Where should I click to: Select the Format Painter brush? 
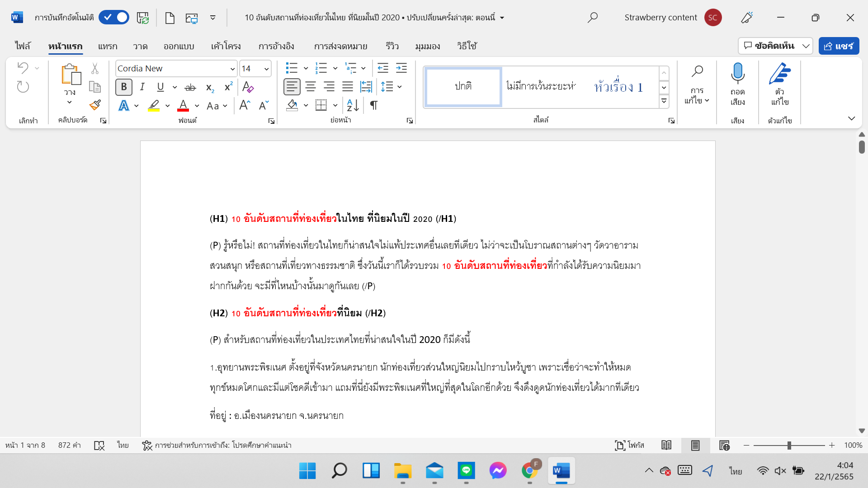coord(95,105)
